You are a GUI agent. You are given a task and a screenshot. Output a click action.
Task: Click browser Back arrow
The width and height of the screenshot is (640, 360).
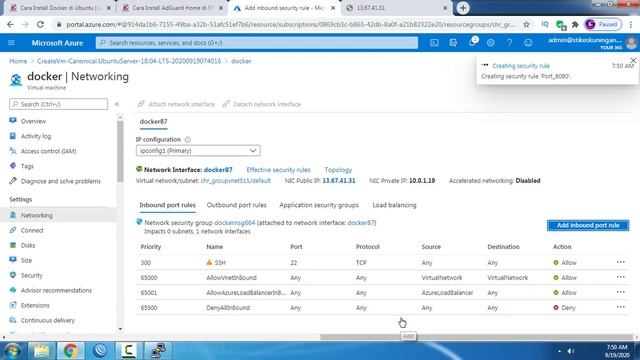(x=10, y=24)
